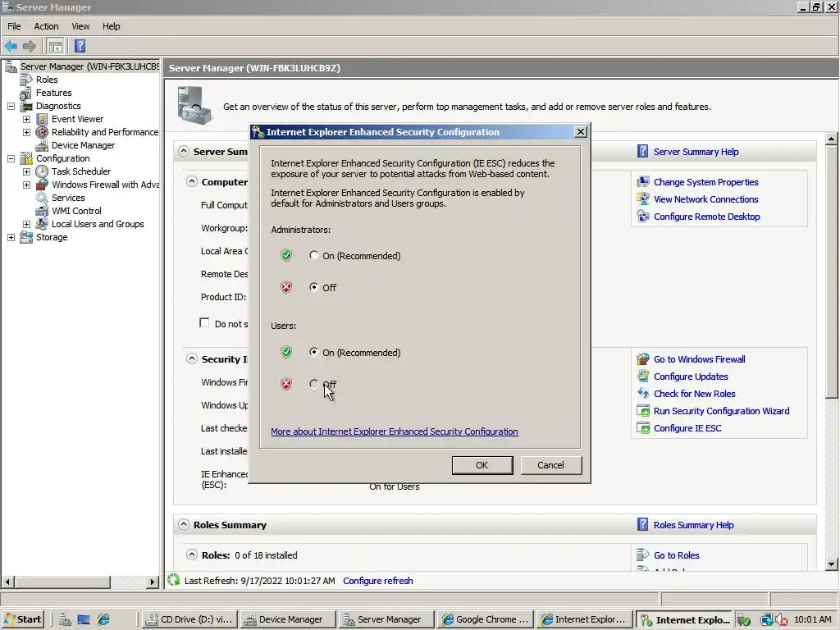Click the Check for New Roles icon
Screen dimensions: 840x630
click(643, 393)
